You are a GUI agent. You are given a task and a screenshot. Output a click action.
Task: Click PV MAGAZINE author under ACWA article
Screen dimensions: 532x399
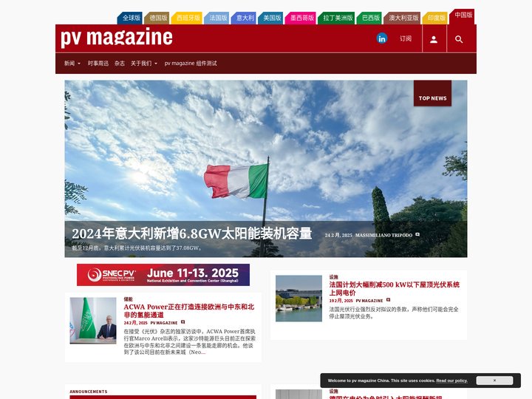(164, 323)
